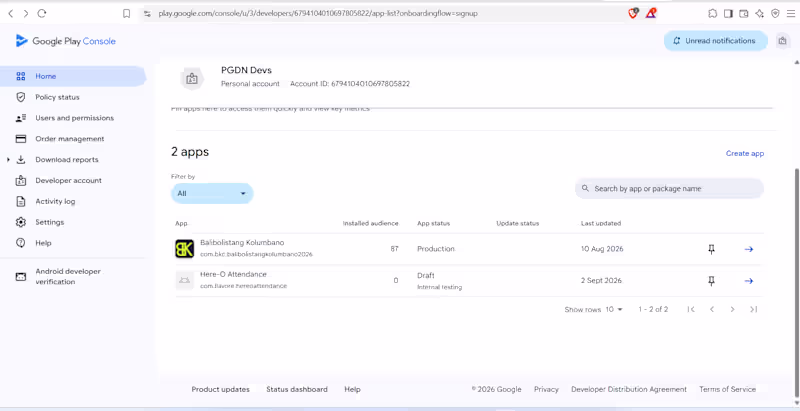Click the Account ID text

350,84
